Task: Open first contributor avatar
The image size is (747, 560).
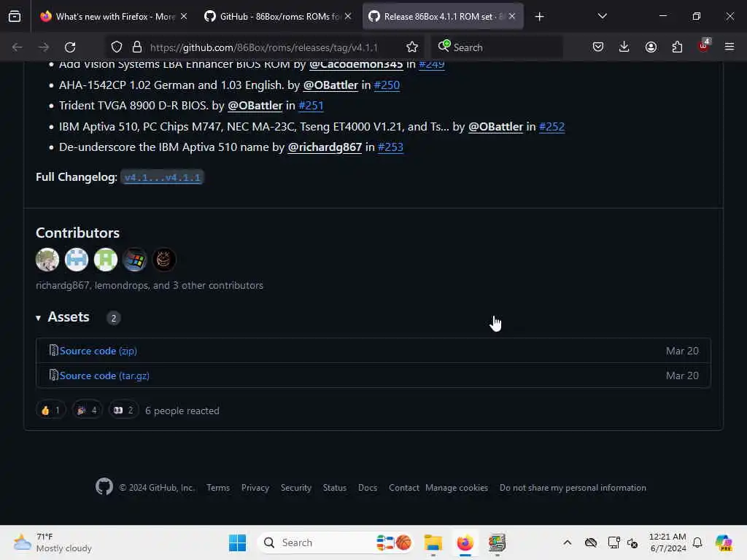Action: click(x=47, y=260)
